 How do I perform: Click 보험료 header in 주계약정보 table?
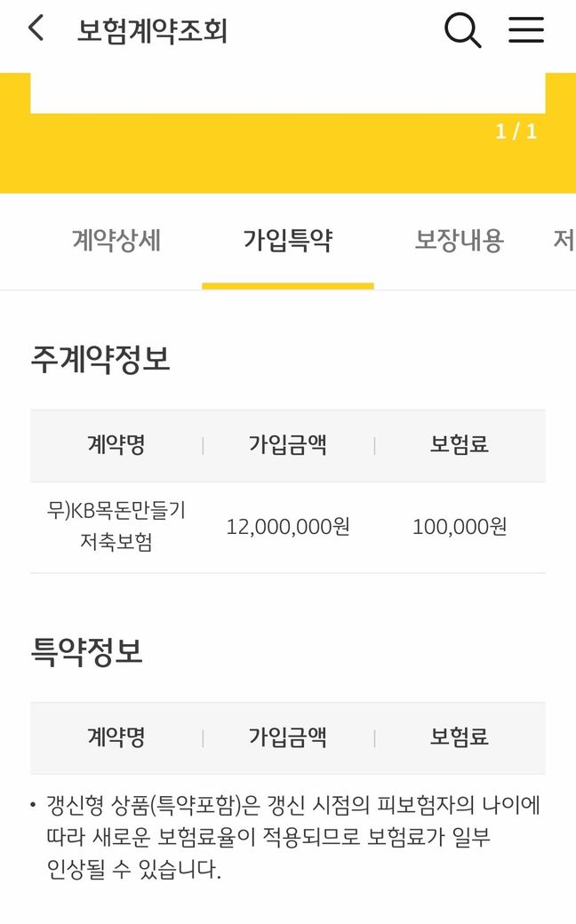[460, 445]
